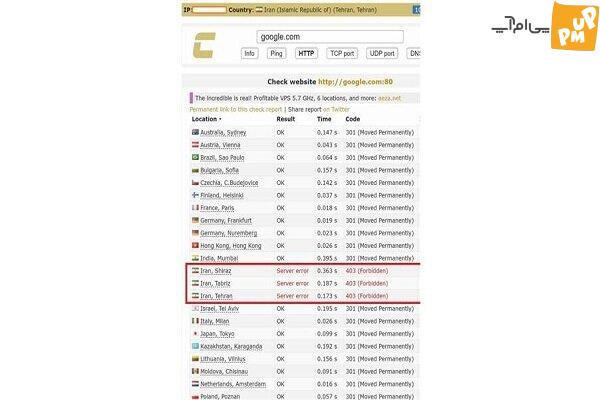The image size is (600, 400).
Task: Click the flag beside Germany, Frankfurt
Action: pos(196,220)
